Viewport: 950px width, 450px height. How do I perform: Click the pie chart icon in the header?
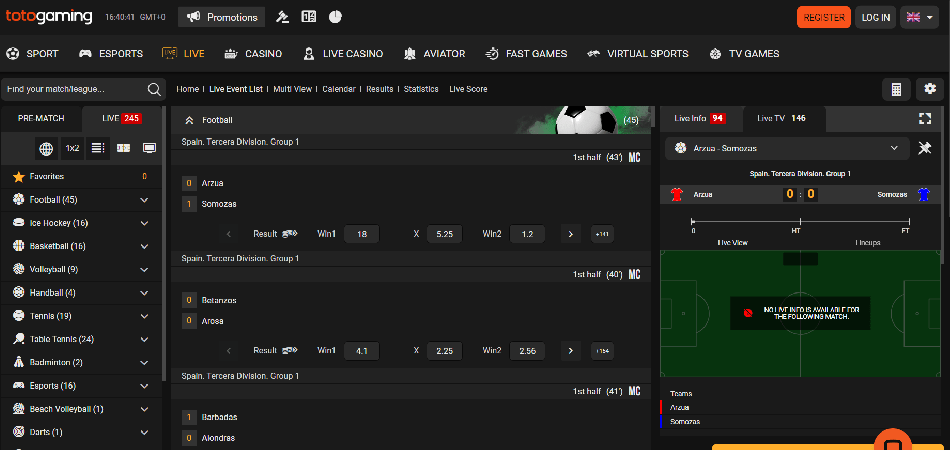point(335,17)
